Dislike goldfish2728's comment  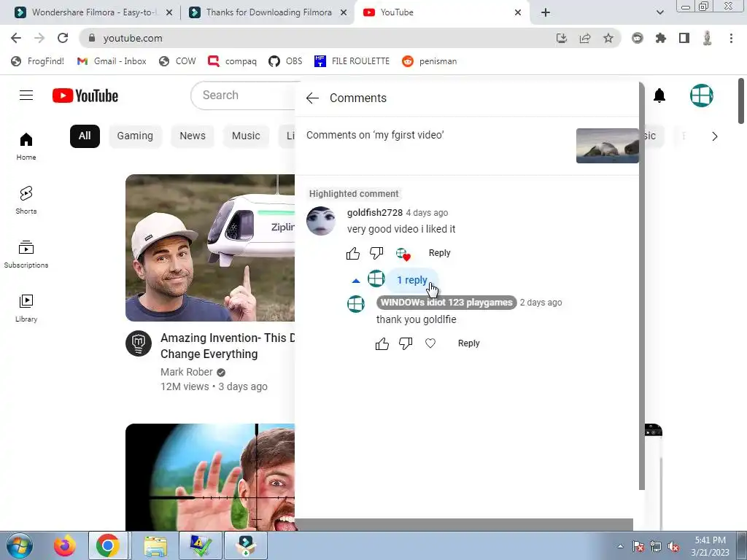pos(376,253)
